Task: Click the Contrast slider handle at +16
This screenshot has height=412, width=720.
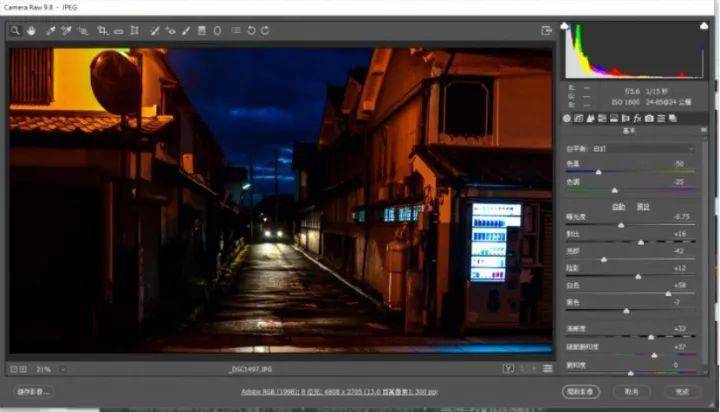Action: click(x=641, y=242)
